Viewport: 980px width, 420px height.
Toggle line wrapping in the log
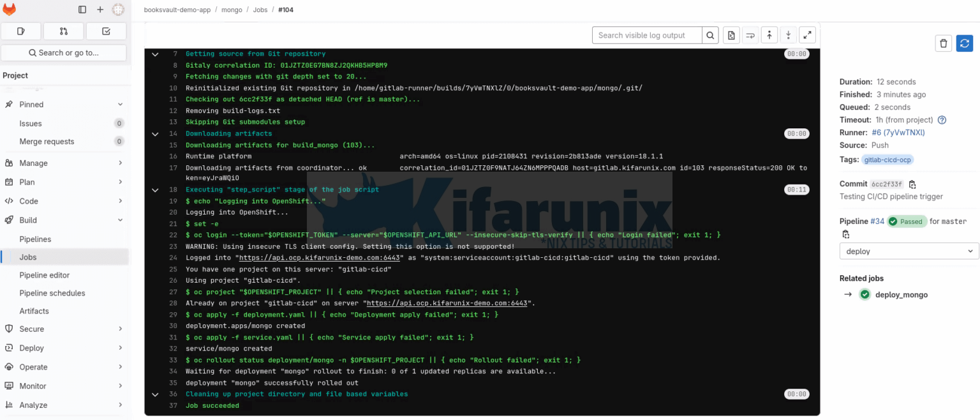(x=750, y=36)
